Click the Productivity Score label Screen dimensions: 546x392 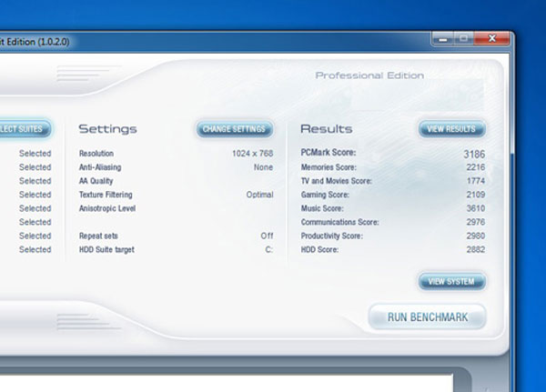[332, 236]
